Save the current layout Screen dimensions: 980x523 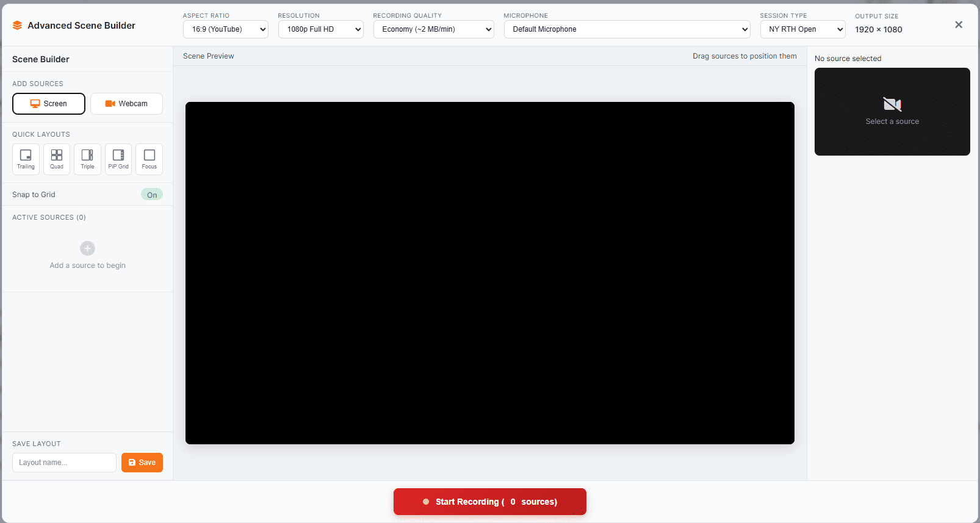tap(142, 463)
